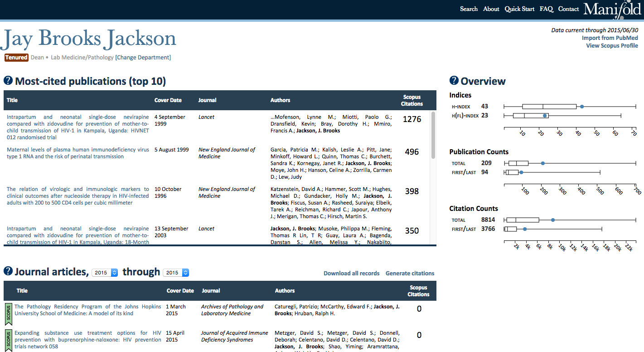
Task: Click Generate citations link
Action: [410, 273]
